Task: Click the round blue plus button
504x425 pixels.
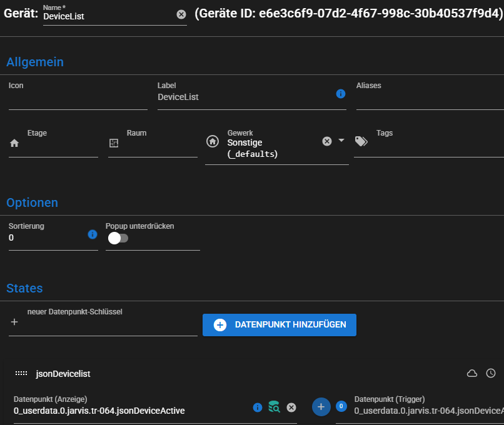Action: [x=321, y=407]
